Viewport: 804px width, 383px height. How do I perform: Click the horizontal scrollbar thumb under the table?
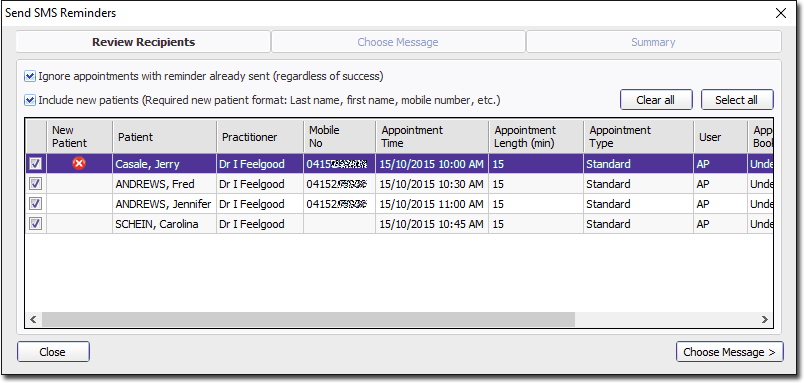point(309,319)
